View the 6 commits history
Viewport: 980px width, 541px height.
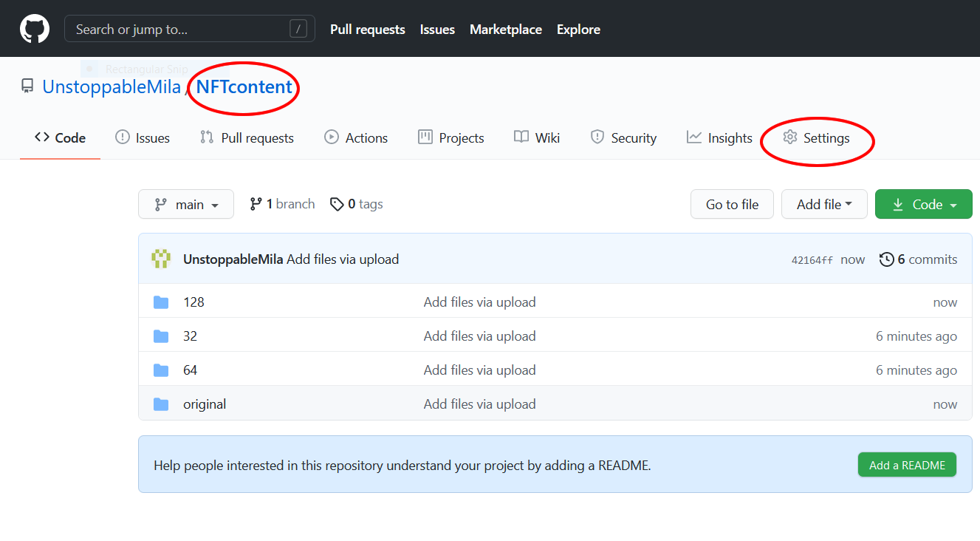[x=919, y=259]
